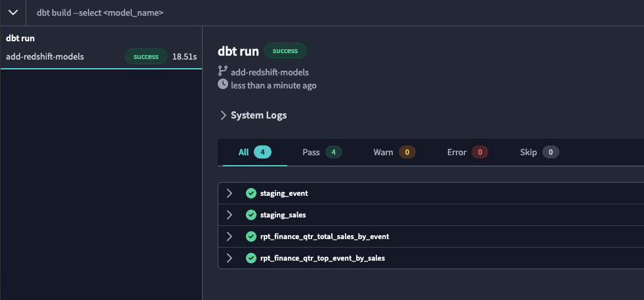The width and height of the screenshot is (644, 300).
Task: Expand the rpt_finance_qtr_total_sales_by_event row chevron
Action: click(x=230, y=236)
